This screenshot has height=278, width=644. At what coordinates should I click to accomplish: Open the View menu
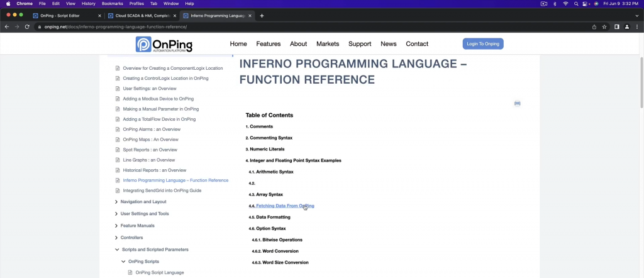click(70, 4)
